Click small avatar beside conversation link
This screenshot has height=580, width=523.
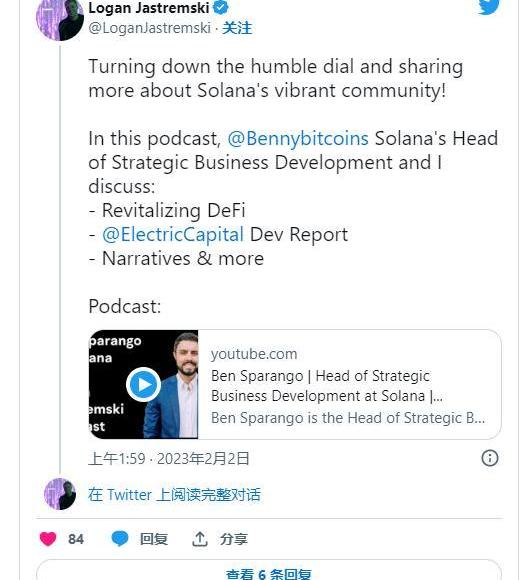coord(60,494)
